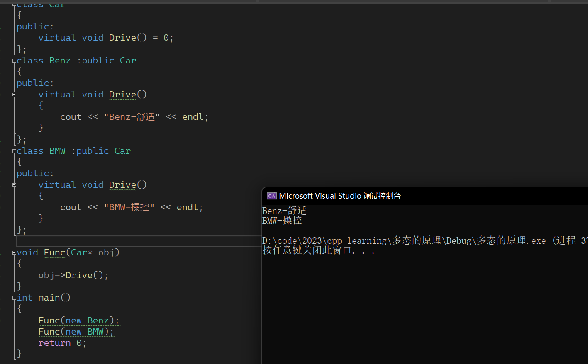Click the line "virtual void Drive() = 0;"
The image size is (588, 364).
coord(106,38)
